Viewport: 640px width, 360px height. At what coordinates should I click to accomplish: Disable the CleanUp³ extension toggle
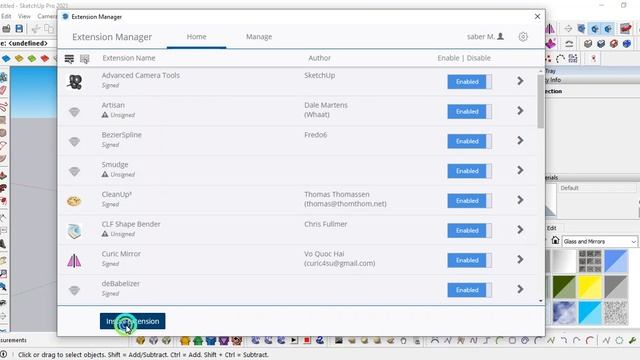coord(469,201)
